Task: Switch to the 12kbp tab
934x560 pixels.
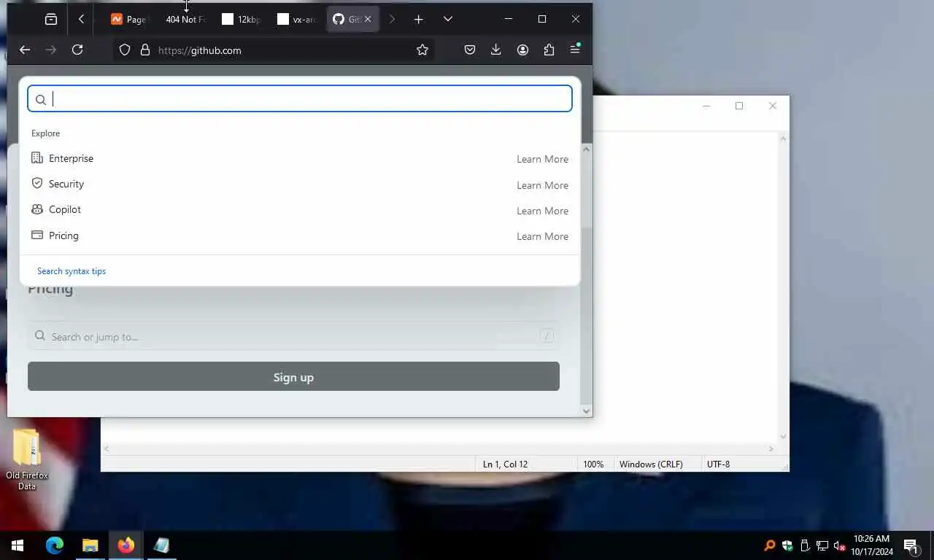Action: click(241, 20)
